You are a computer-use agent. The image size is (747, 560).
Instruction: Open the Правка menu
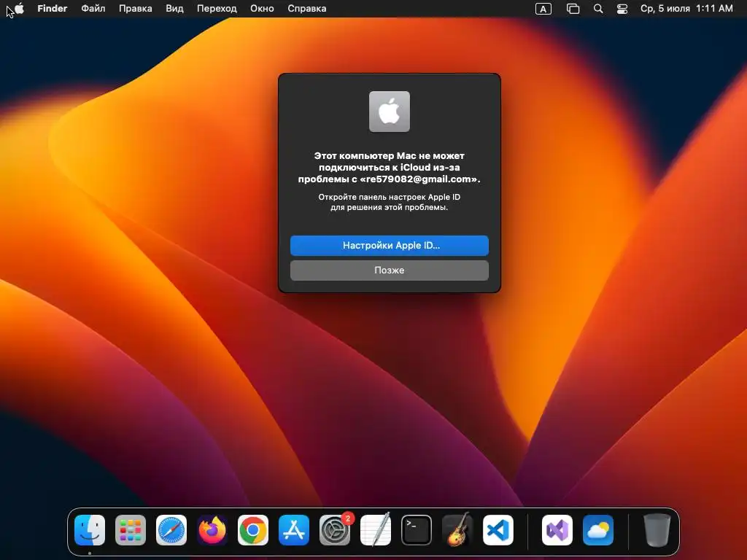coord(135,9)
